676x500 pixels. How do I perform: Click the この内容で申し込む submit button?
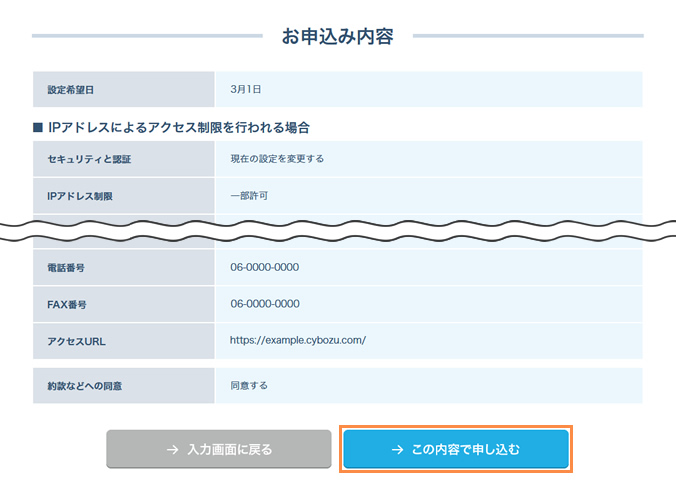(x=456, y=450)
